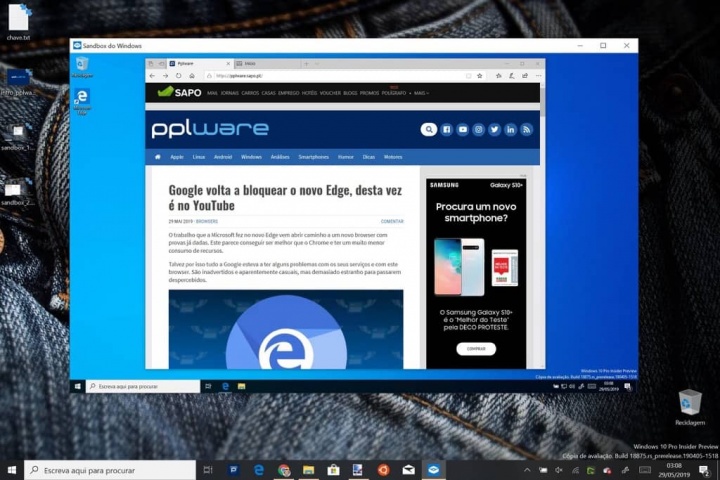
Task: Open the Recycle Bin (Reciclagem) on desktop
Action: pyautogui.click(x=690, y=403)
